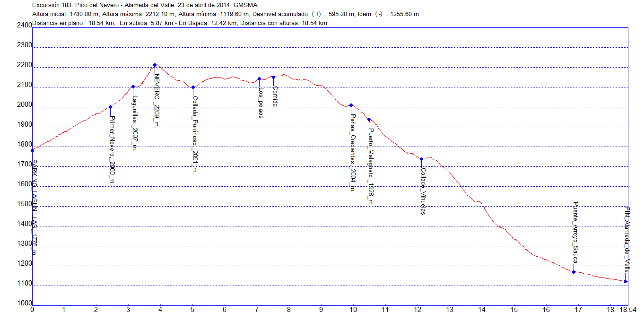Click the rotated label 'NEVERO_2209_m'
Screen dimensions: 644x321
pos(157,100)
